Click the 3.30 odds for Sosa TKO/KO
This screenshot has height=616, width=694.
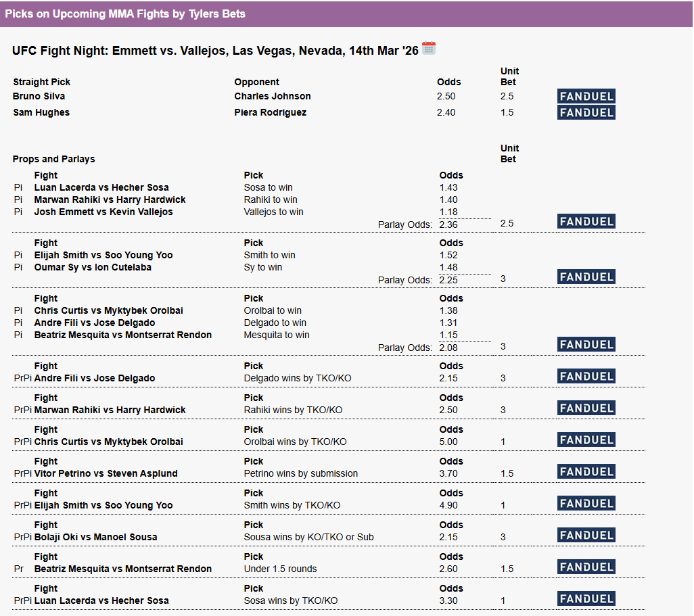[448, 601]
